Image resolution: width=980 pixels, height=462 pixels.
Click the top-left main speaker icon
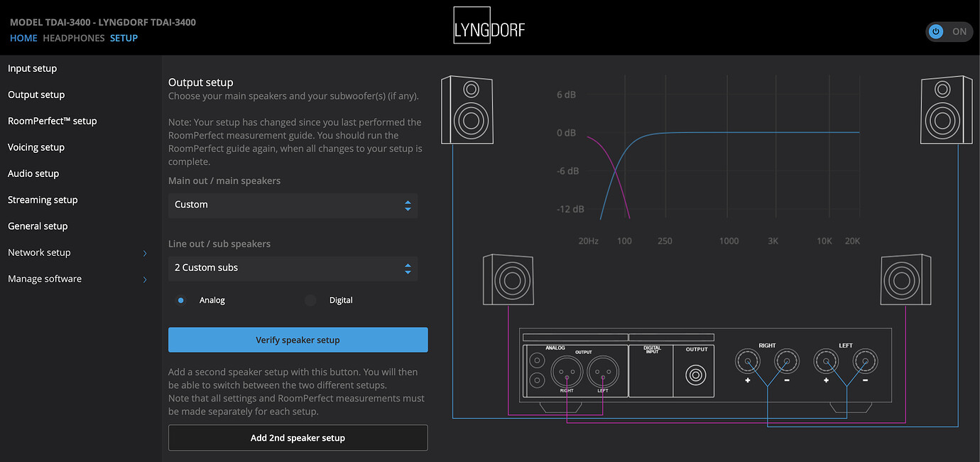click(x=466, y=109)
